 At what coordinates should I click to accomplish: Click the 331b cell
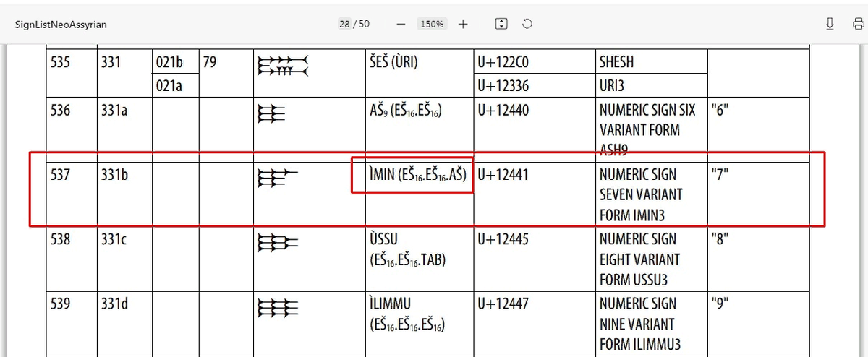click(114, 175)
